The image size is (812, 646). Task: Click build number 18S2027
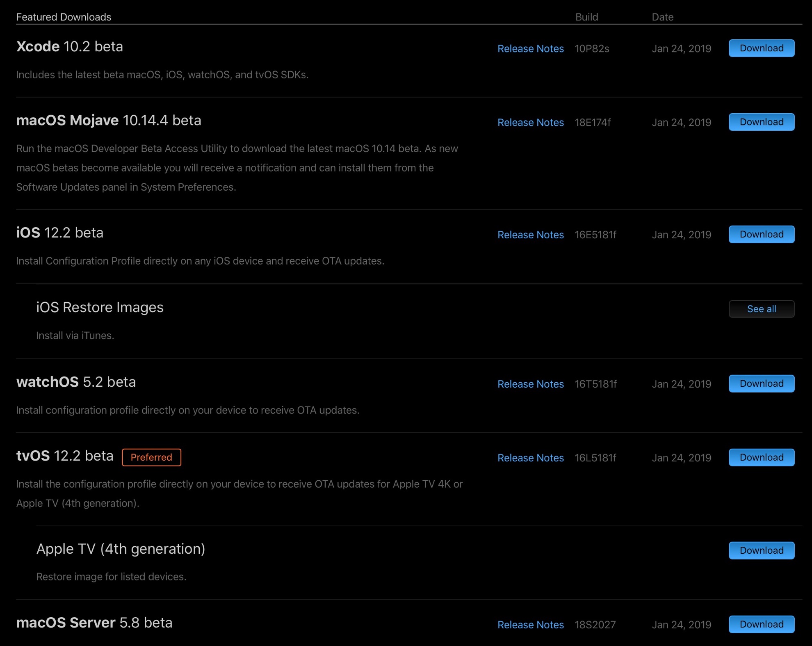[x=595, y=625]
